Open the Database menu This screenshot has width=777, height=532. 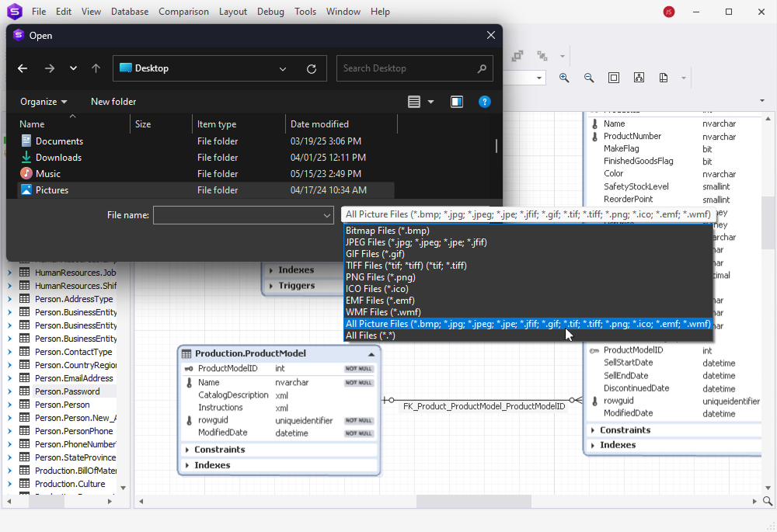click(x=129, y=11)
